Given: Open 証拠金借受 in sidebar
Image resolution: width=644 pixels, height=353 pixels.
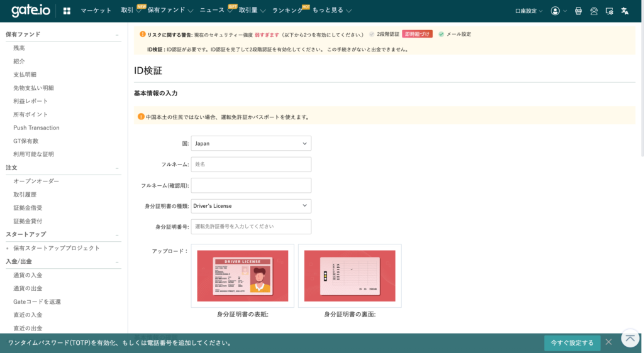Looking at the screenshot, I should [x=28, y=208].
